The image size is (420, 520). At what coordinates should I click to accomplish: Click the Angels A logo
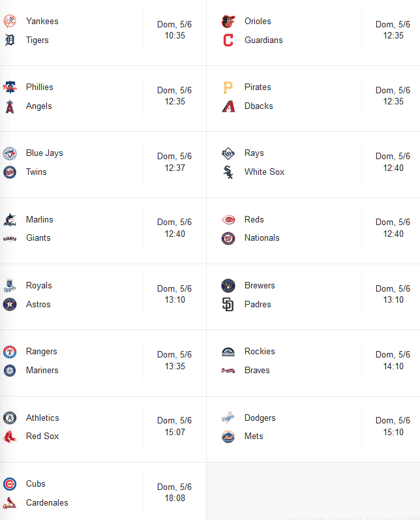(10, 106)
